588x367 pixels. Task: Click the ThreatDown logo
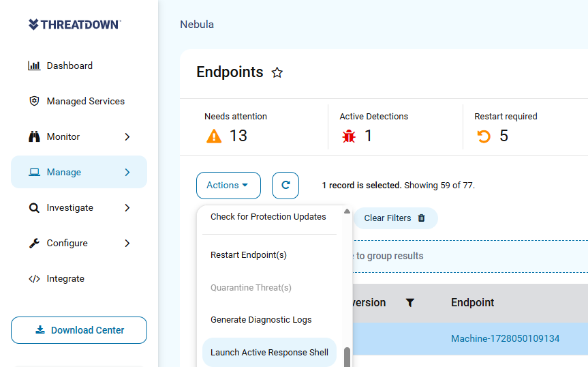click(75, 25)
